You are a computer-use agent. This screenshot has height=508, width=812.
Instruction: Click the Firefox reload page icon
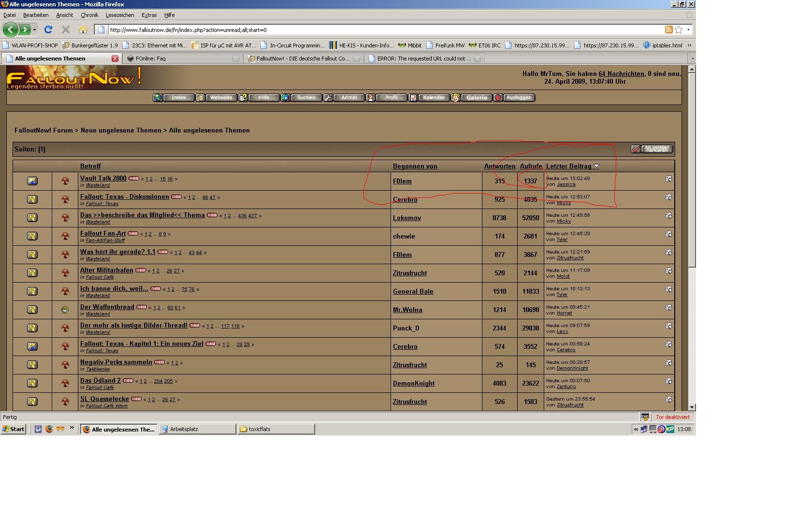pyautogui.click(x=48, y=30)
